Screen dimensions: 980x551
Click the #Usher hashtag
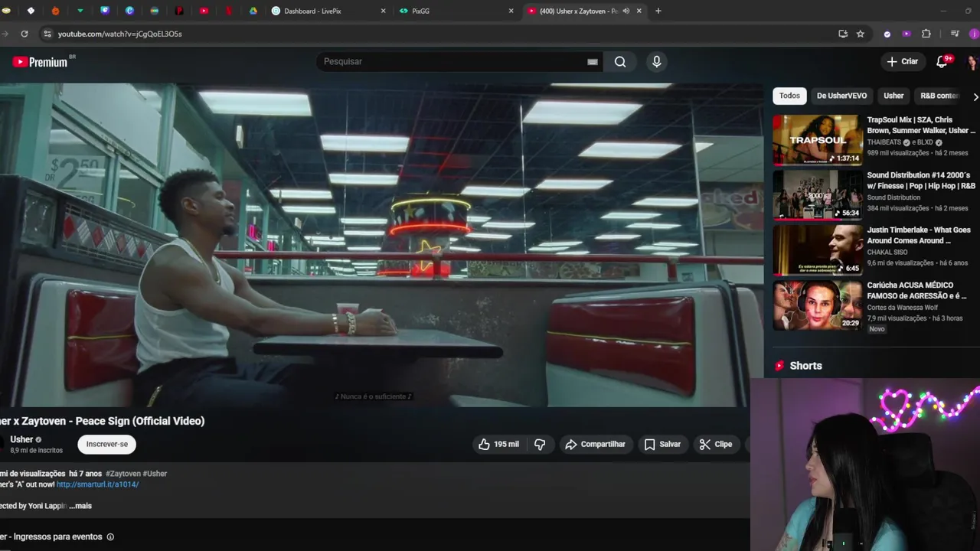click(x=155, y=474)
